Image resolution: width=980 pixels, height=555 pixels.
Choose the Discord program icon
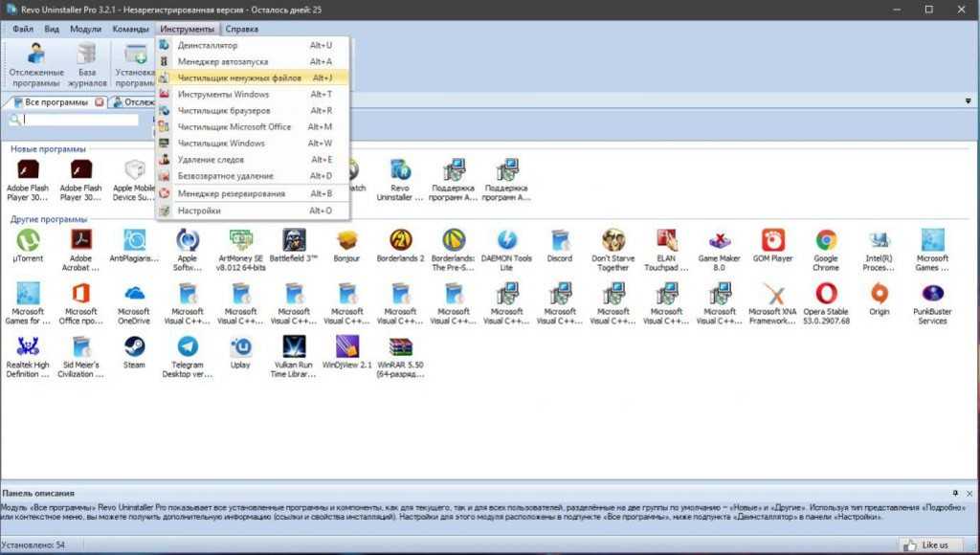(560, 241)
